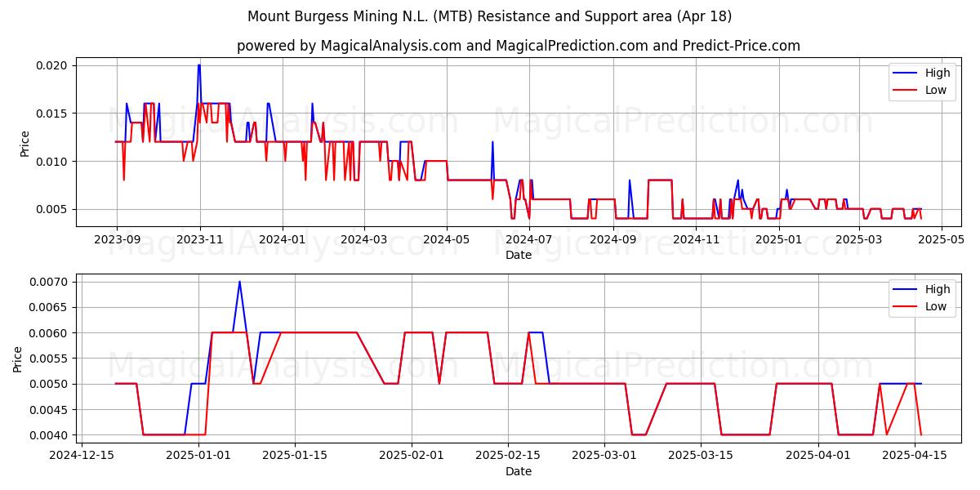Viewport: 980px width, 490px height.
Task: Click the '2024-07' x-axis label
Action: pyautogui.click(x=529, y=240)
